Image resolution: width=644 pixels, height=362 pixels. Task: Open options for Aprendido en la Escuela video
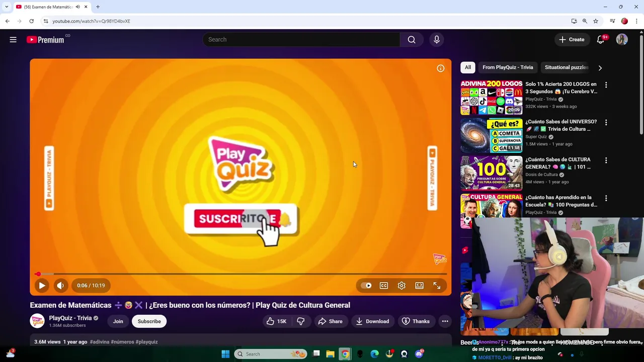[606, 199]
